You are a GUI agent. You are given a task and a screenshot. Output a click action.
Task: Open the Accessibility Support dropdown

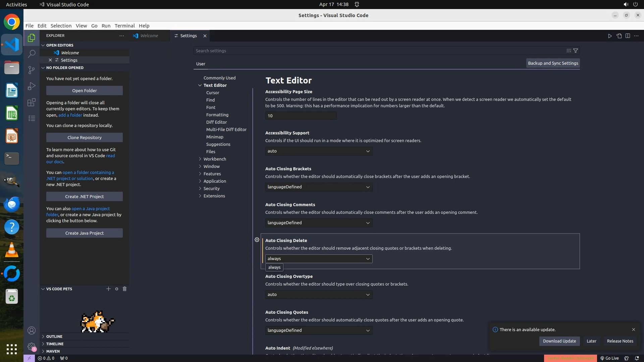(319, 151)
